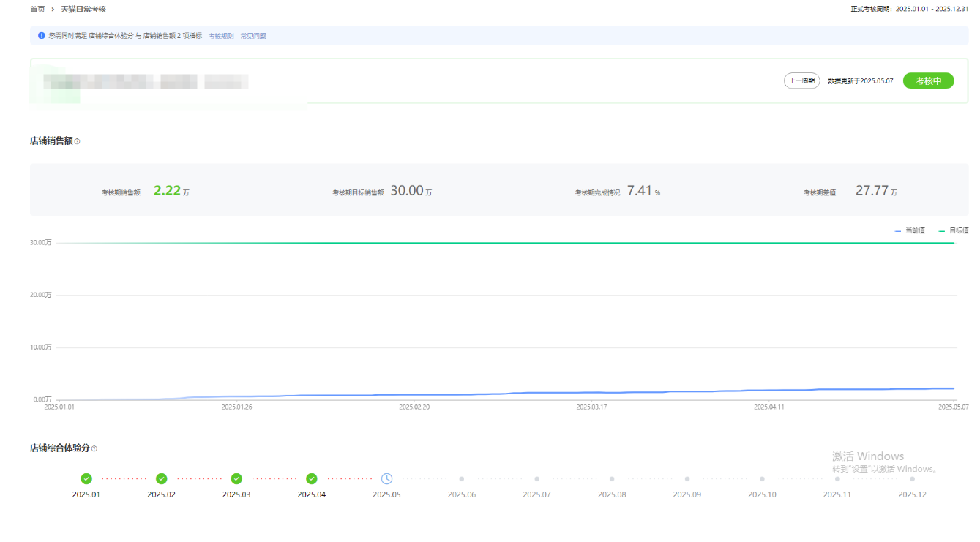Image resolution: width=980 pixels, height=542 pixels.
Task: Open the 常见问题 link
Action: point(253,36)
